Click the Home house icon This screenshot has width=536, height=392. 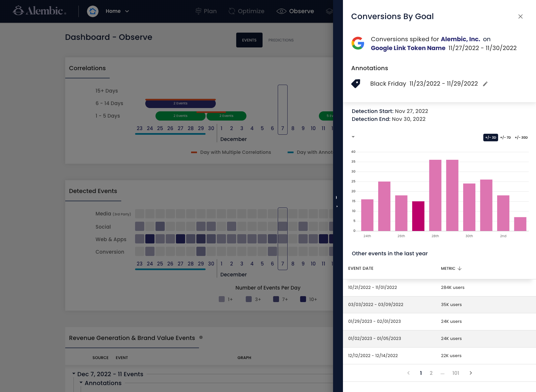point(93,11)
